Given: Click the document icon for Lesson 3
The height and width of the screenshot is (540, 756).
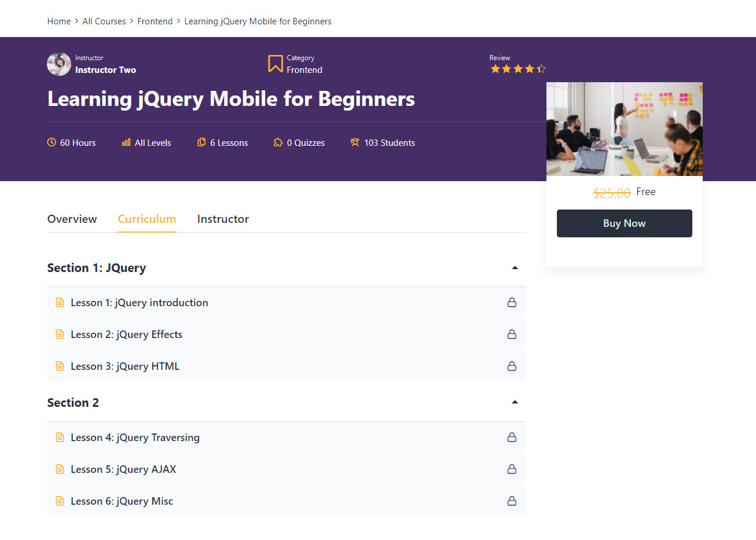Looking at the screenshot, I should tap(60, 366).
